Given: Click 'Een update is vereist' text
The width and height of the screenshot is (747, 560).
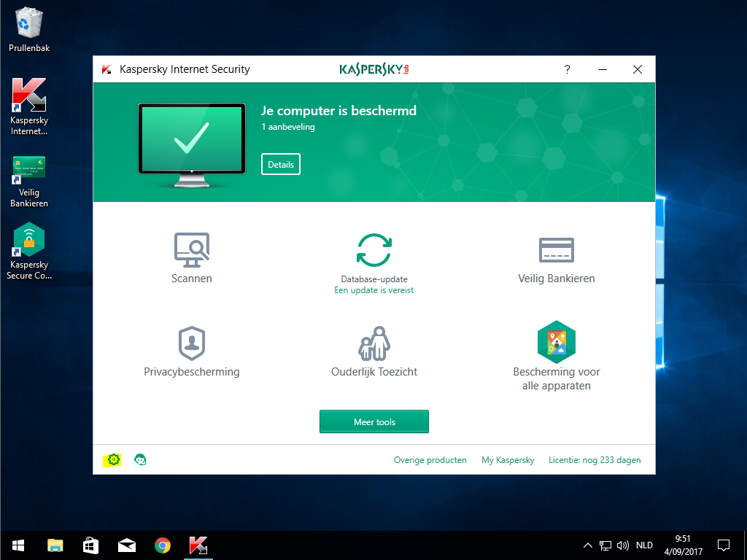Looking at the screenshot, I should pos(374,290).
